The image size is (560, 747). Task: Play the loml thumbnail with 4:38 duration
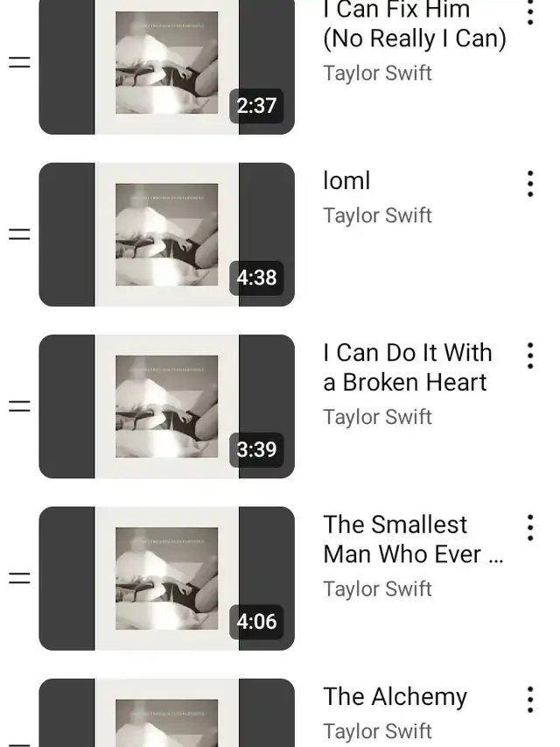coord(166,235)
